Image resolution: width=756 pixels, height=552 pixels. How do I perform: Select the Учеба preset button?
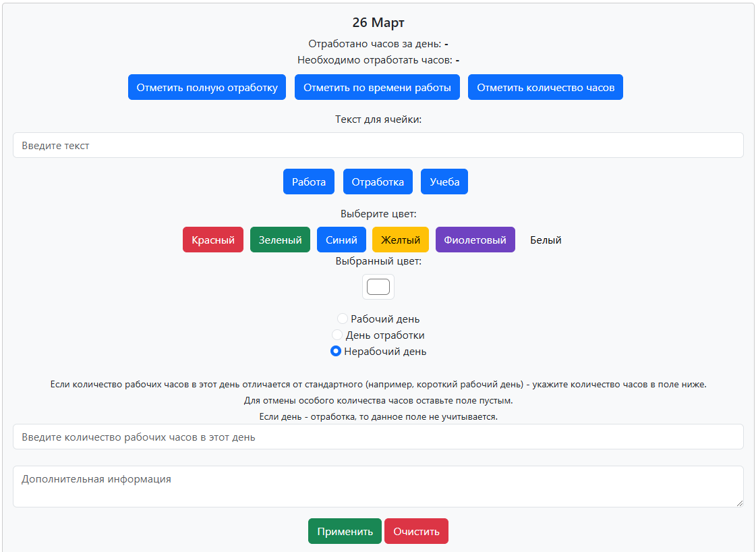[x=444, y=182]
